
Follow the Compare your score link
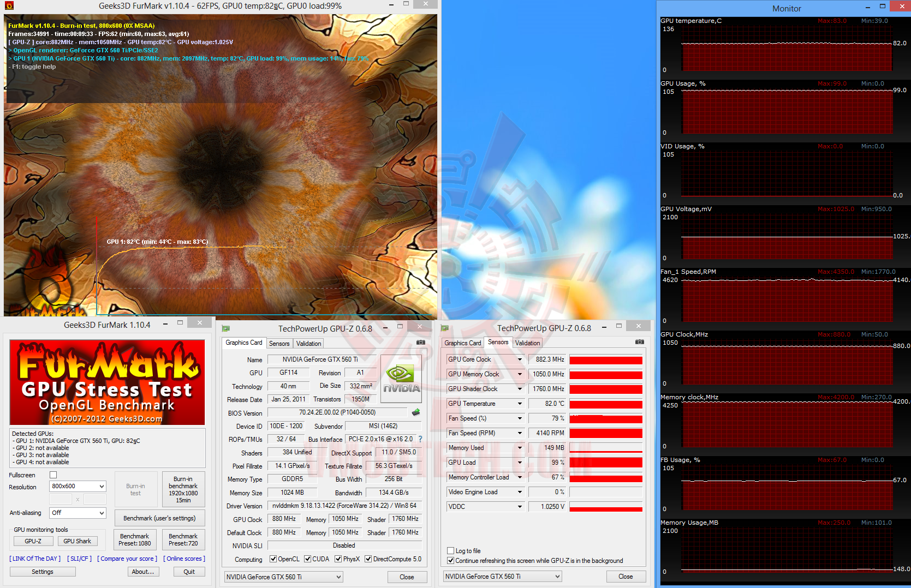127,559
